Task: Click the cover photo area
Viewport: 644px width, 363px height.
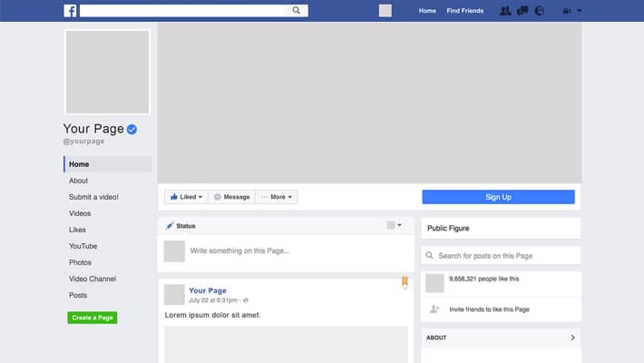Action: 370,103
